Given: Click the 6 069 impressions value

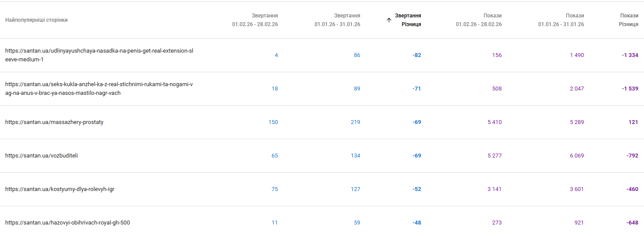Looking at the screenshot, I should click(577, 156).
